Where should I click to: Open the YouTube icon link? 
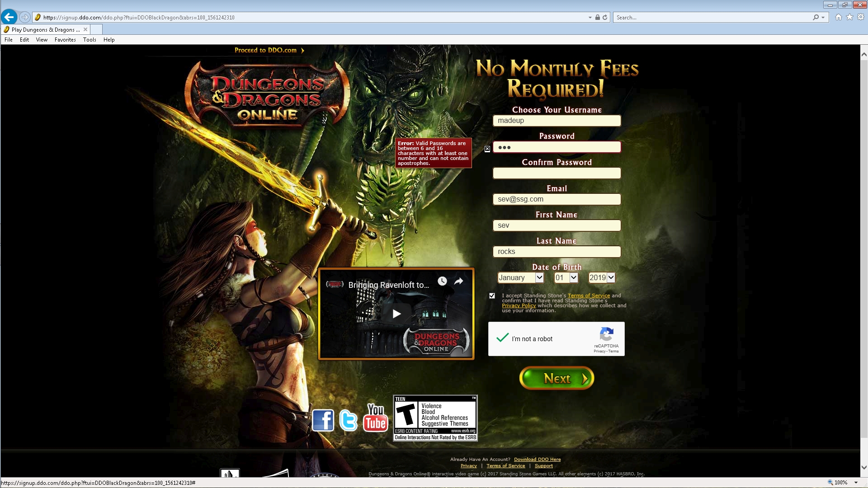point(375,418)
